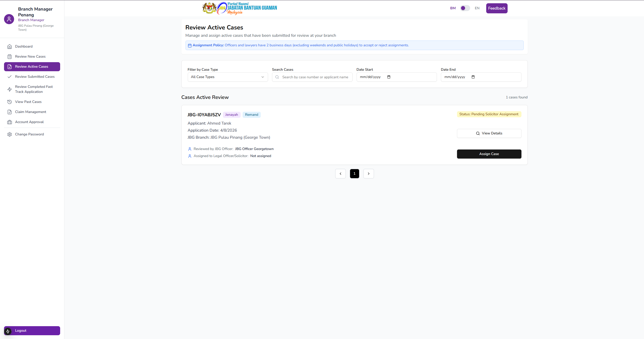Screen dimensions: 644x339
Task: Click the Review New Cases clipboard icon
Action: click(10, 57)
